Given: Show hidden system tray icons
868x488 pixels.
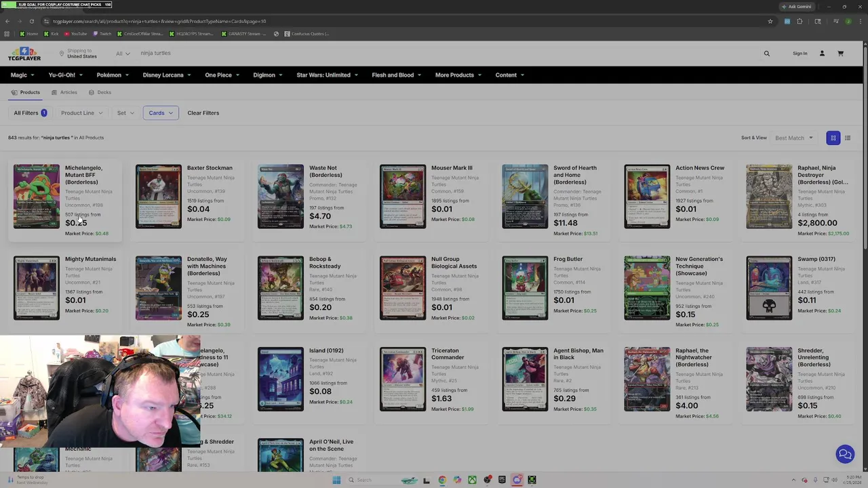Looking at the screenshot, I should [795, 480].
